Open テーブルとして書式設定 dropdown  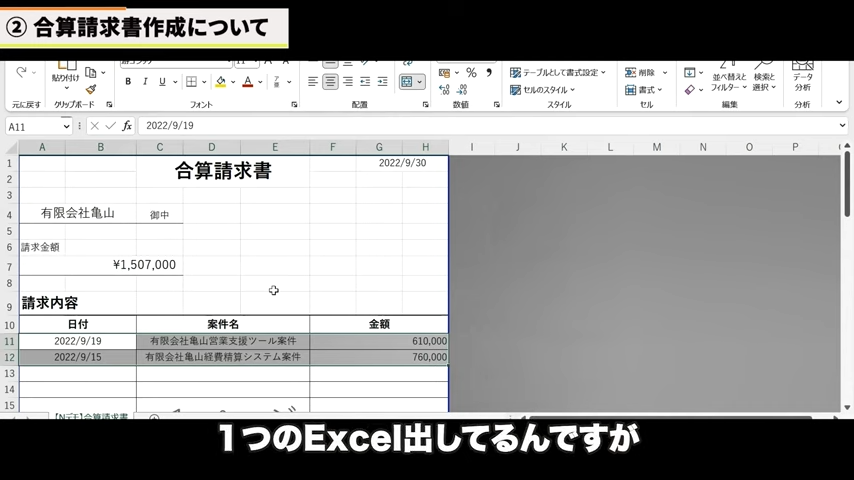point(558,72)
